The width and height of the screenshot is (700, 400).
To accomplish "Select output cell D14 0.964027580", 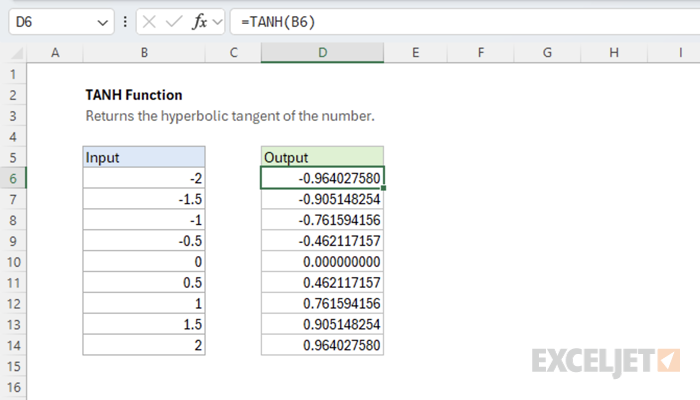I will click(x=322, y=346).
